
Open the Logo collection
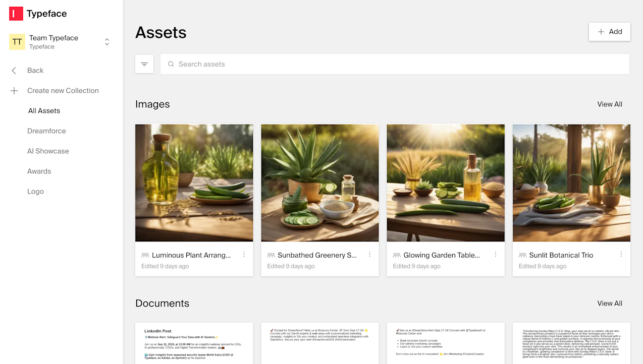coord(35,192)
